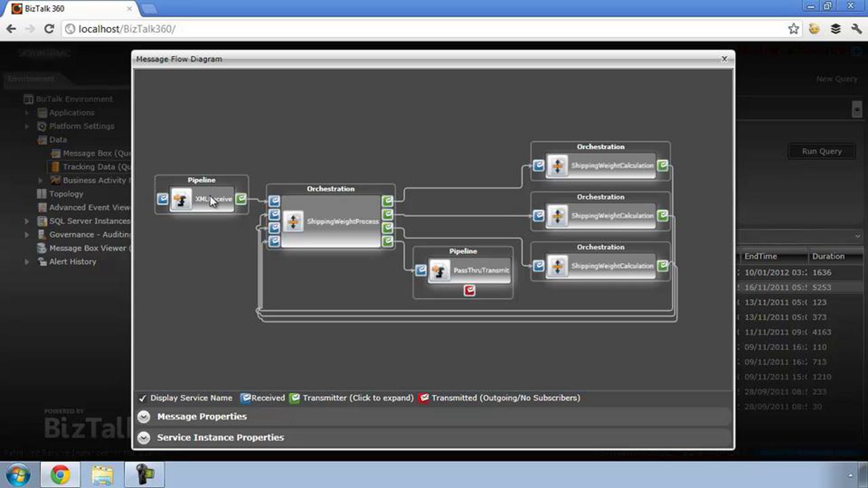Expand the Applications tree node

click(x=27, y=113)
